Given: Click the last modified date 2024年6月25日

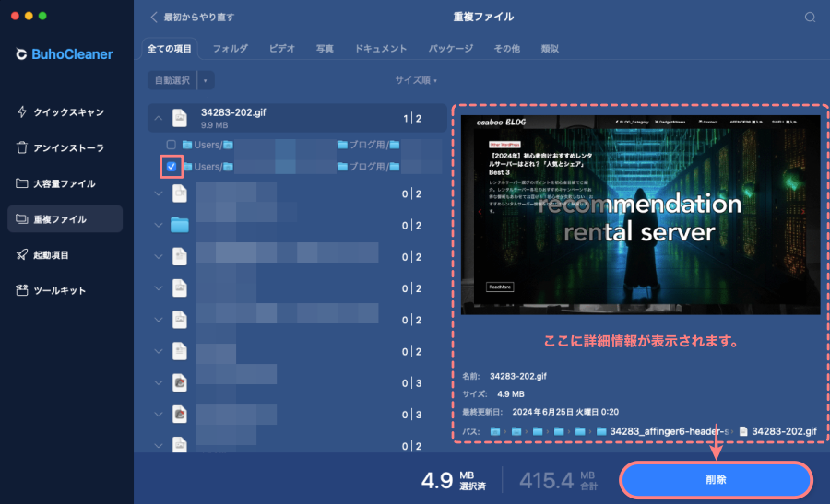Looking at the screenshot, I should pos(565,412).
